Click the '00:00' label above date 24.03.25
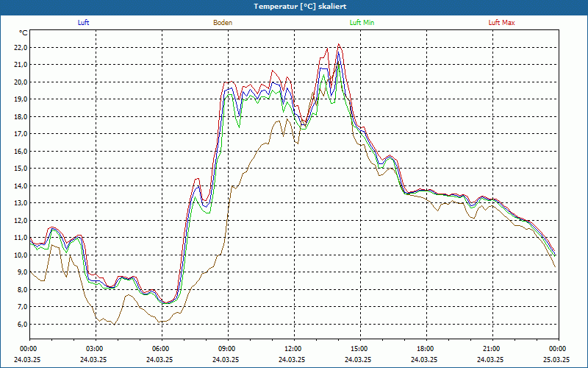The height and width of the screenshot is (368, 588). click(28, 349)
